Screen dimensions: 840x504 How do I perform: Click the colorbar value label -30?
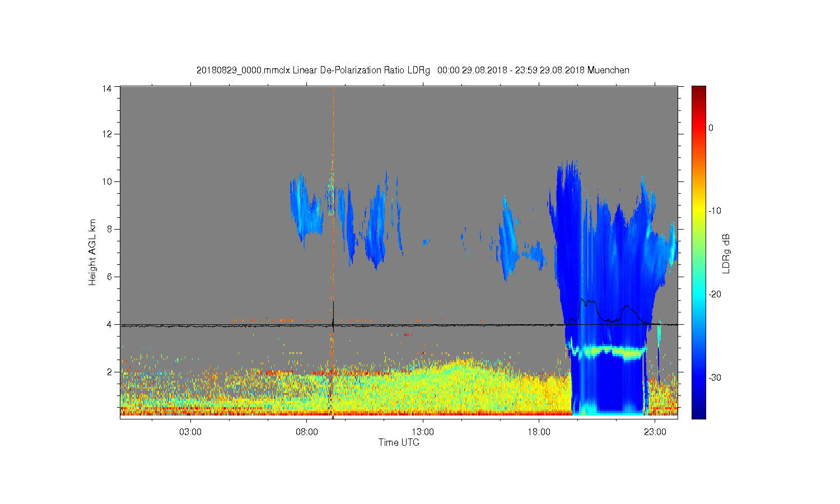point(715,378)
